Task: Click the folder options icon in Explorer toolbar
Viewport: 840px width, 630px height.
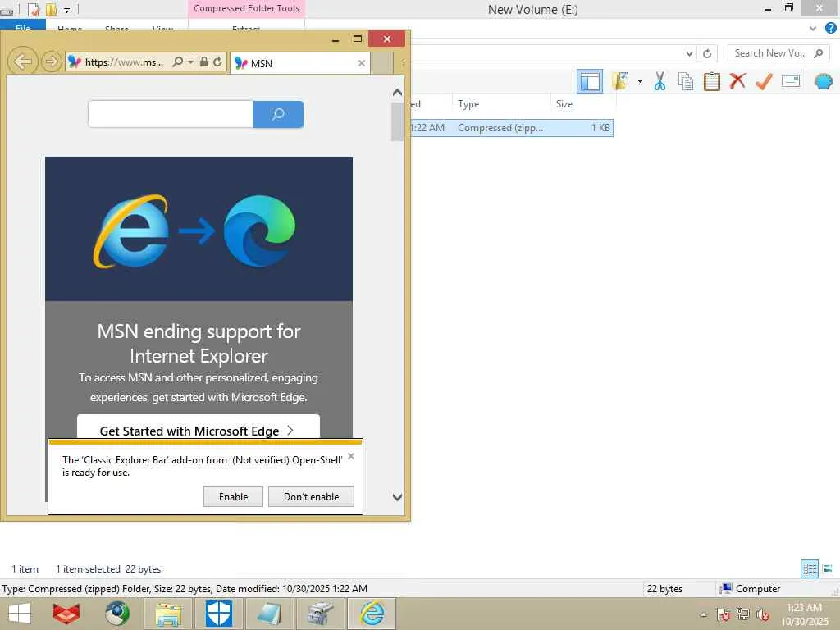Action: tap(621, 81)
